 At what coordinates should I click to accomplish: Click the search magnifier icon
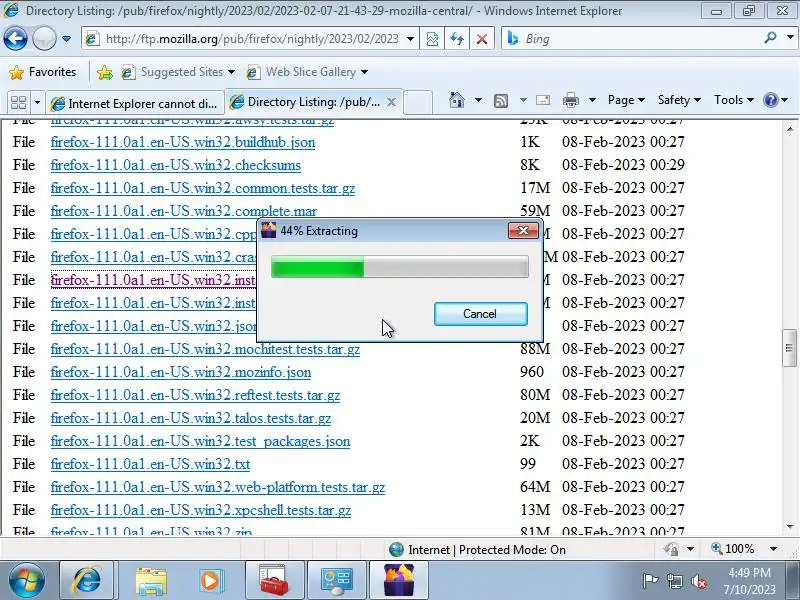click(770, 38)
